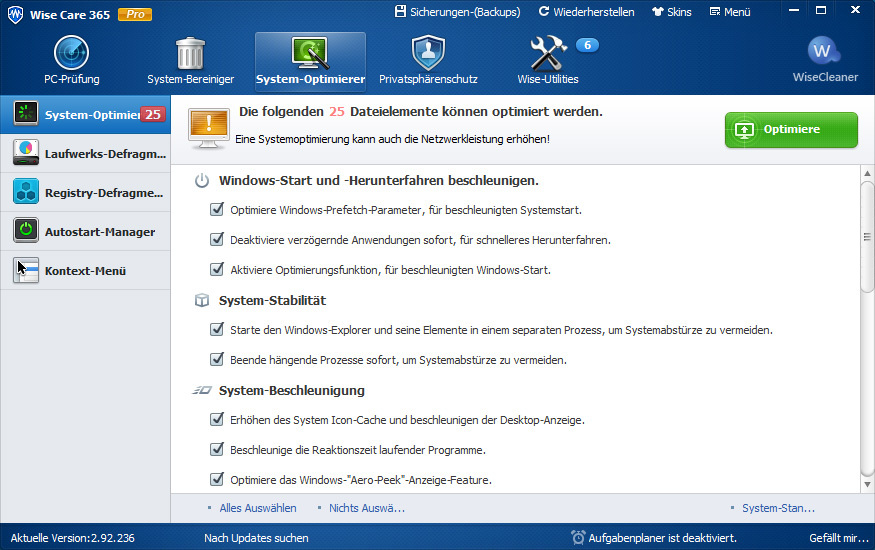Toggle Beende hängende Prozesse sofort checkbox
Screen dimensions: 875x550
pyautogui.click(x=217, y=359)
